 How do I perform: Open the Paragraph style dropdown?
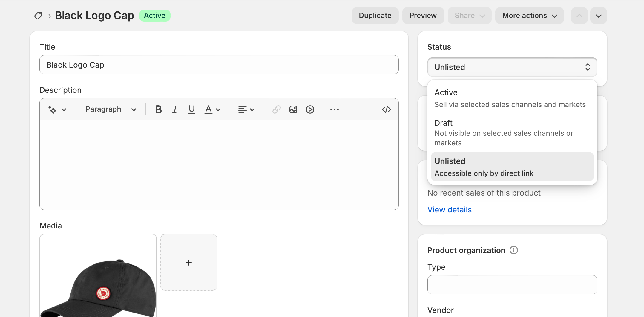coord(111,109)
